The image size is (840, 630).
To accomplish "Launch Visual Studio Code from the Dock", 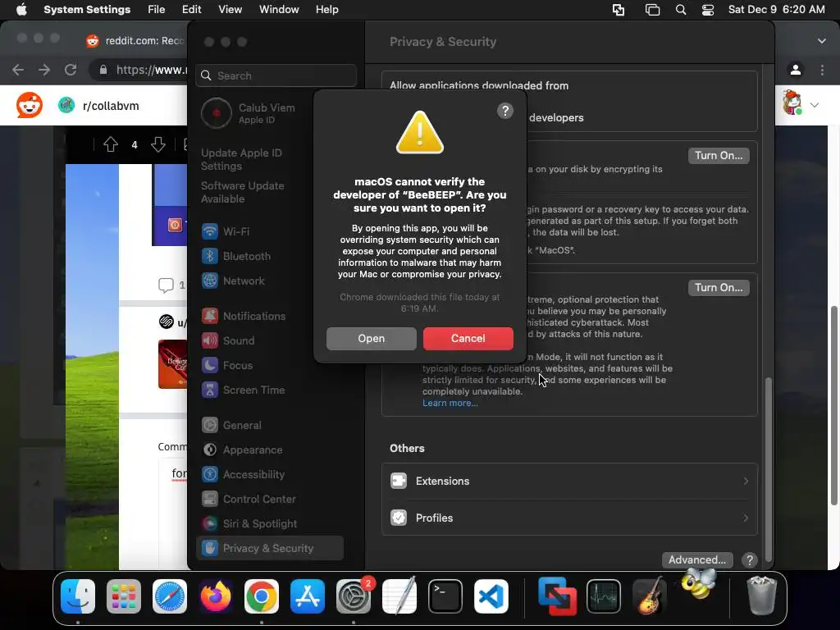I will click(491, 596).
